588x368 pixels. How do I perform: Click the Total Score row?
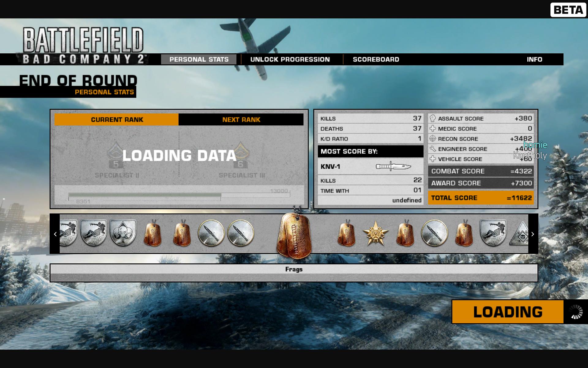click(x=481, y=198)
